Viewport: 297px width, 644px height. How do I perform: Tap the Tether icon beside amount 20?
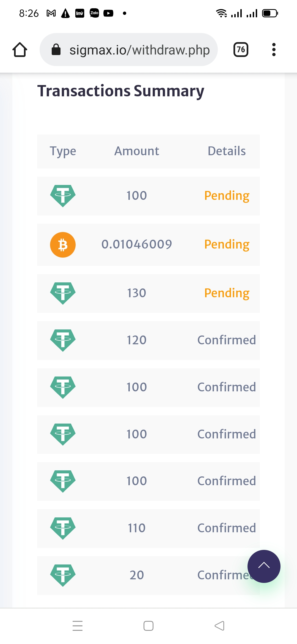pyautogui.click(x=63, y=575)
